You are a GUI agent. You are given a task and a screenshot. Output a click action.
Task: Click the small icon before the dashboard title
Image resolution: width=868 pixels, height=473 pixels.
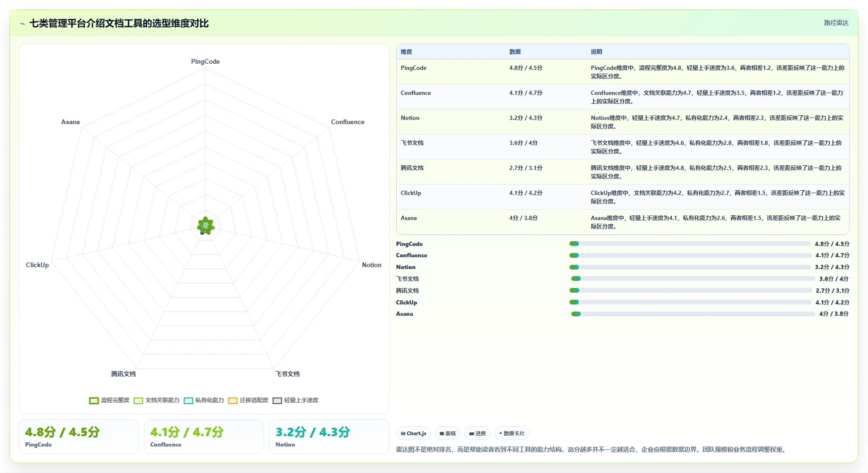pyautogui.click(x=22, y=24)
